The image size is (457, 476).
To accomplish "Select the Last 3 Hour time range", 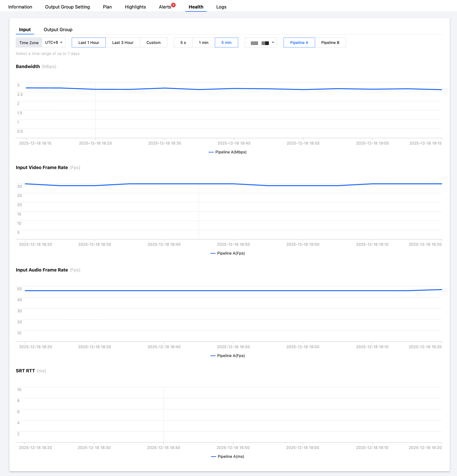I will pos(123,42).
